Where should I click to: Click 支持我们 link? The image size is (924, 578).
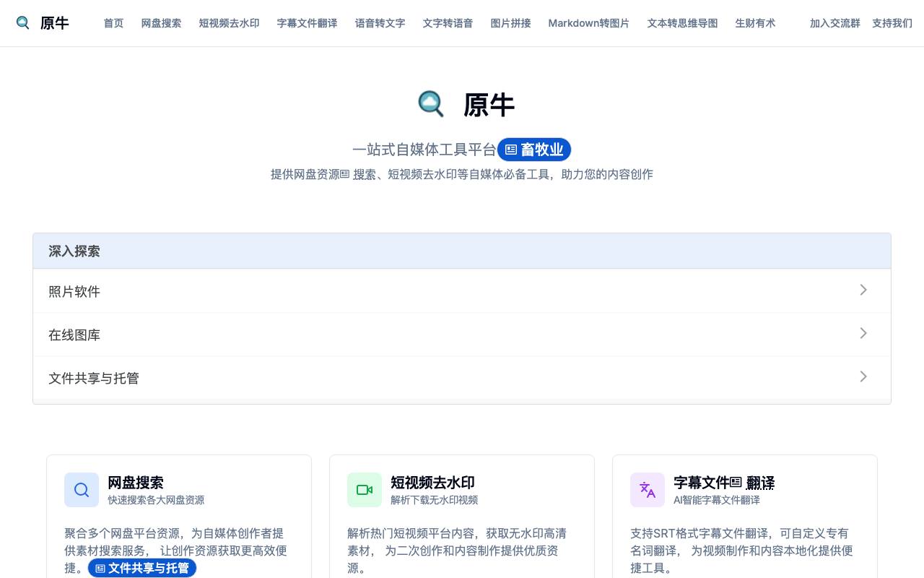(x=892, y=23)
